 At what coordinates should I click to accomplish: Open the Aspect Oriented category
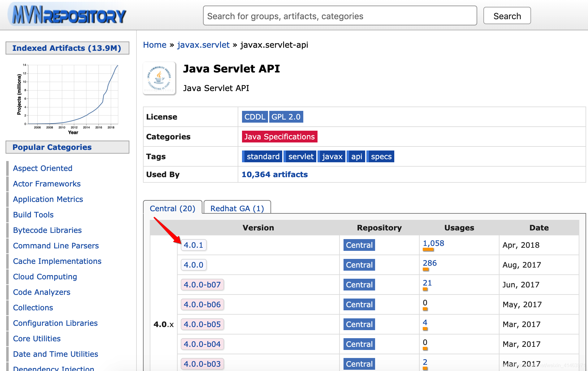pyautogui.click(x=43, y=168)
